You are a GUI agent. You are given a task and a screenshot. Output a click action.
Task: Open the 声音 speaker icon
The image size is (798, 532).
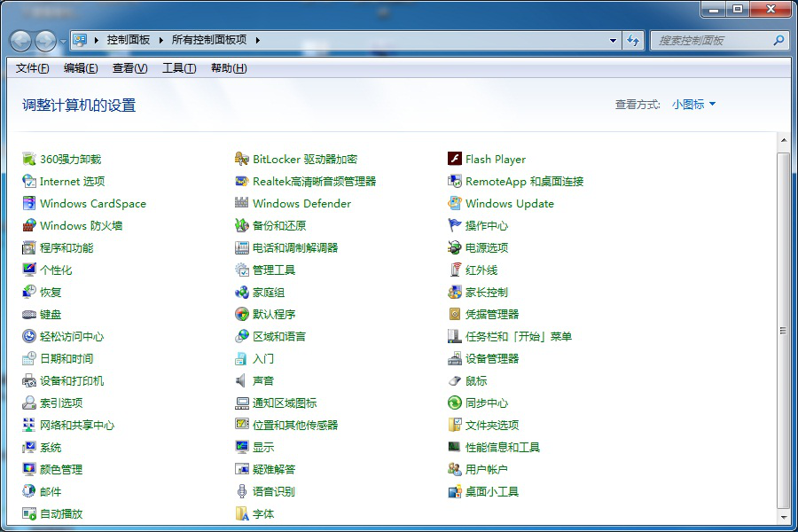242,381
